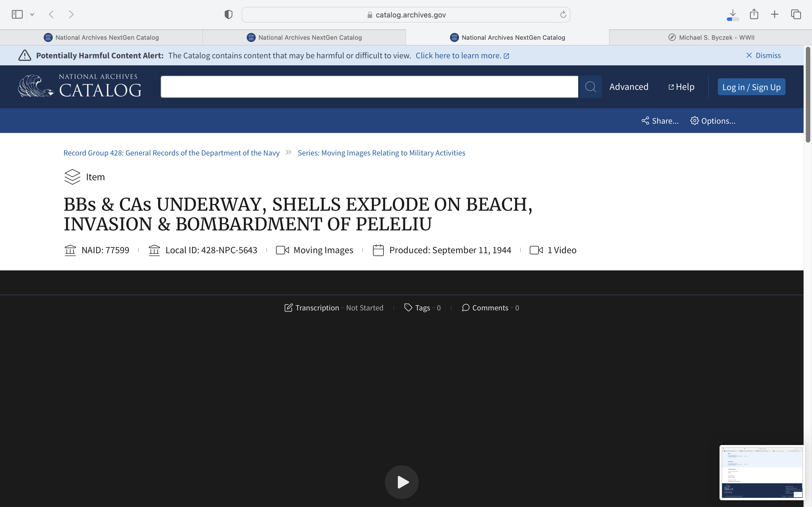The height and width of the screenshot is (507, 812).
Task: Click the Safari sidebar toggle icon
Action: click(17, 14)
